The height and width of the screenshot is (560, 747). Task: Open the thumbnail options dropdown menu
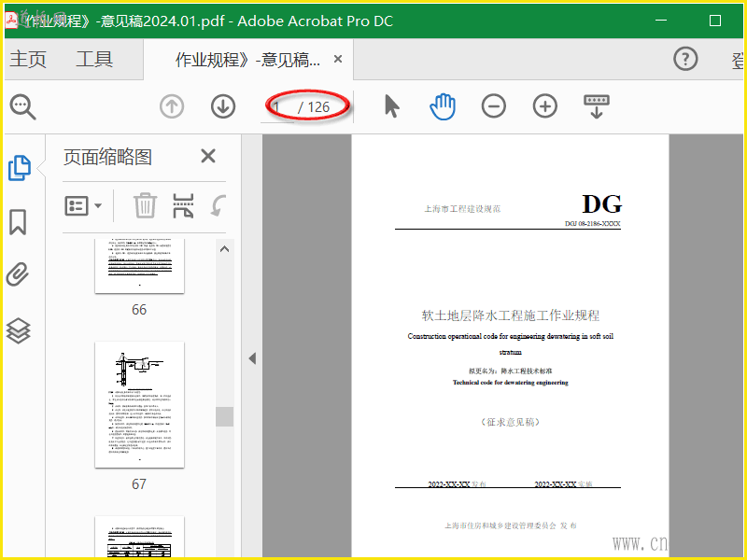(x=83, y=205)
